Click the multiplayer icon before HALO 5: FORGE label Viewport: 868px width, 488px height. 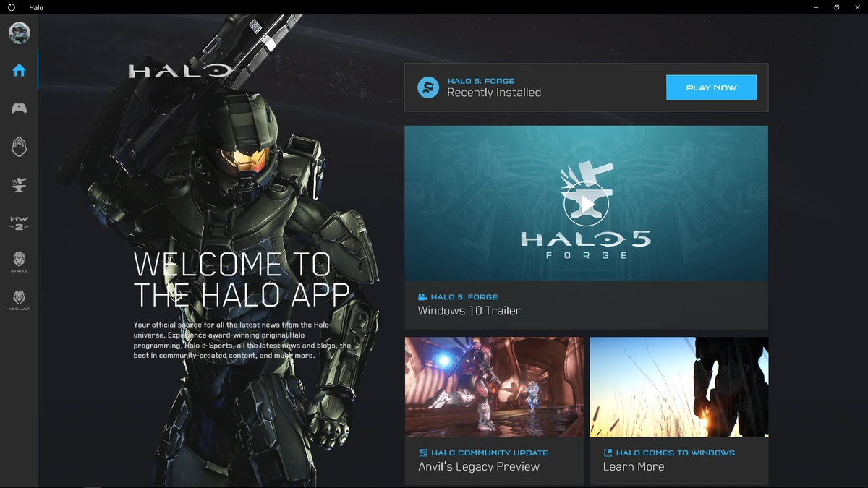coord(422,296)
